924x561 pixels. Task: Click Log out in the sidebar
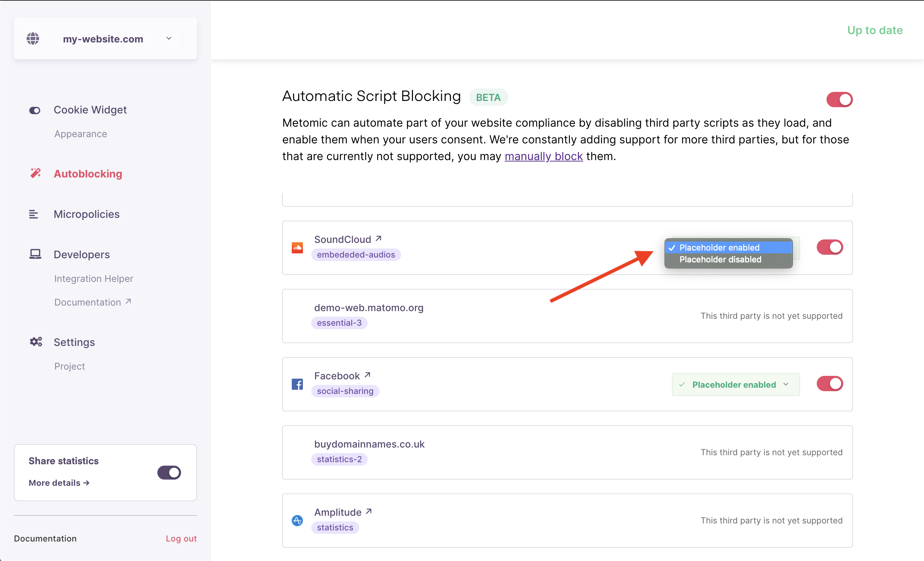(181, 538)
